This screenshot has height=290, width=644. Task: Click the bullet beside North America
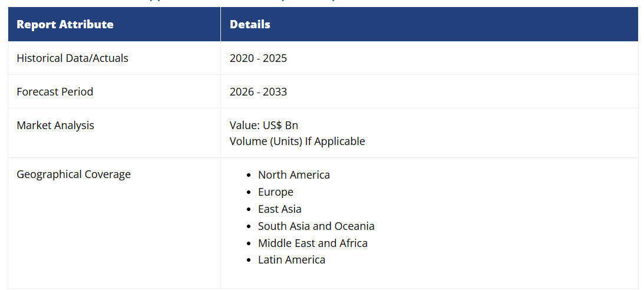coord(249,176)
